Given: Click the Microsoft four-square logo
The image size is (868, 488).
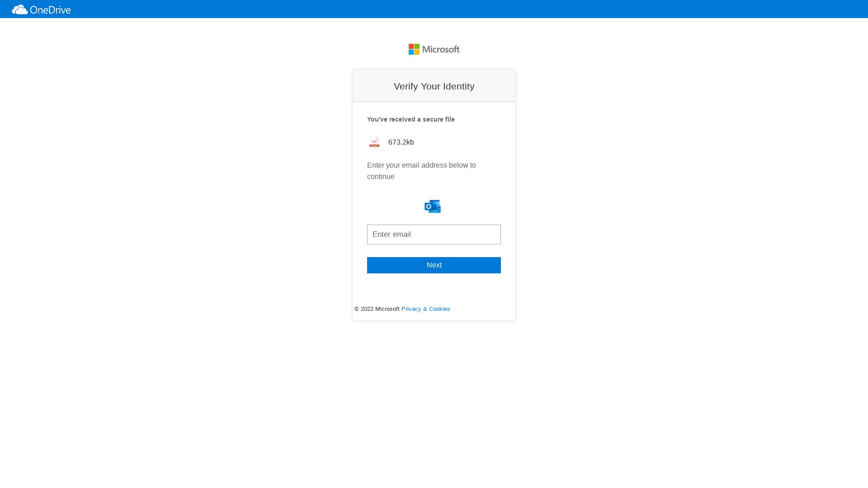Looking at the screenshot, I should point(414,49).
